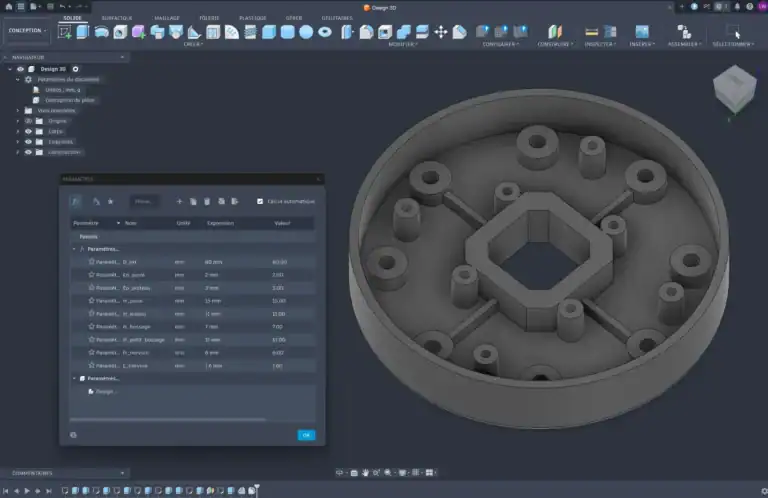The image size is (768, 498).
Task: Select the Extrude tool in toolbar
Action: point(83,32)
